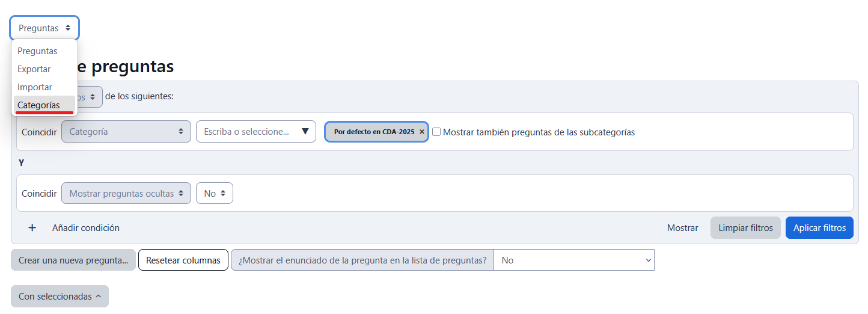Select Categorías from the menu
868x314 pixels.
[38, 105]
